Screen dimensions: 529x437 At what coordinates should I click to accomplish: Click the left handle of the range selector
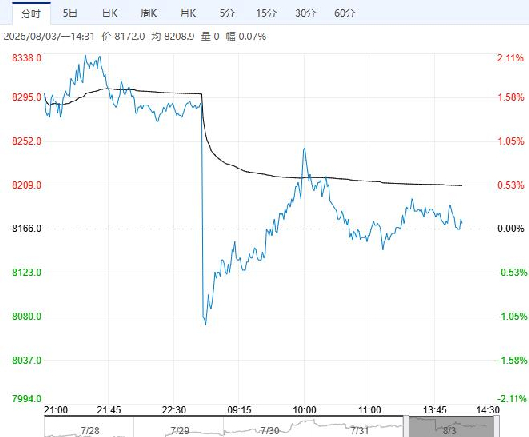coord(407,427)
